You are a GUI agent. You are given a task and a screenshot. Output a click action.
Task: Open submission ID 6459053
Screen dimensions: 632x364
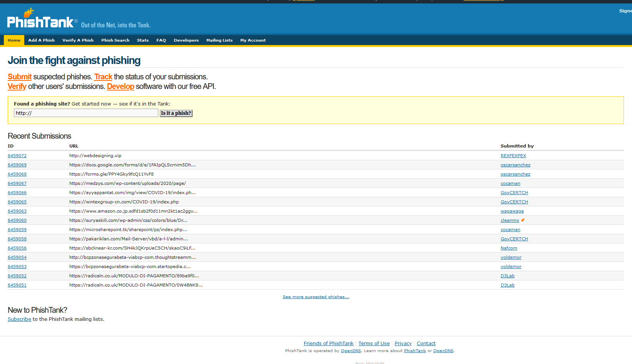[17, 267]
